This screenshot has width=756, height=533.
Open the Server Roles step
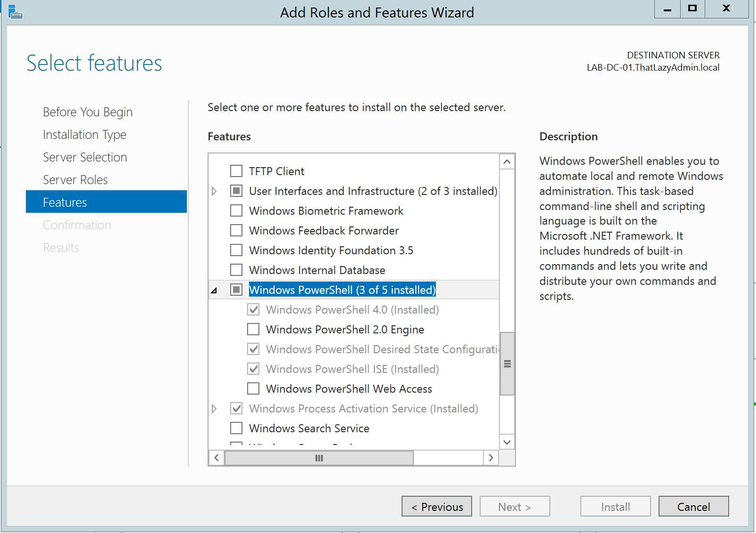75,179
